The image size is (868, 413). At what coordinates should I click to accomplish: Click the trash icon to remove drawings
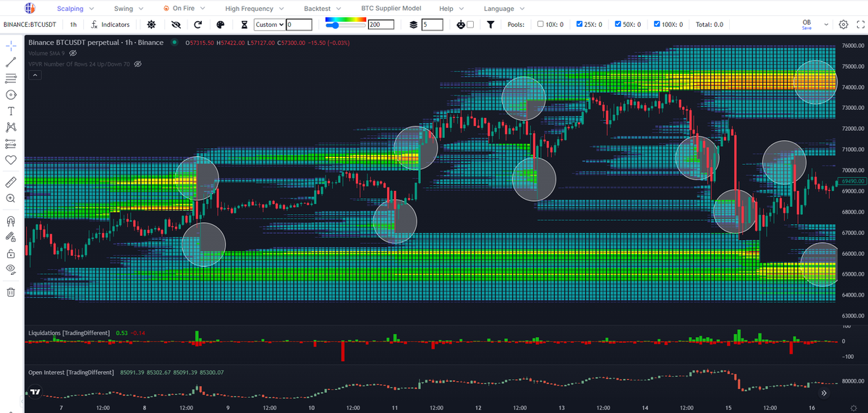tap(11, 292)
